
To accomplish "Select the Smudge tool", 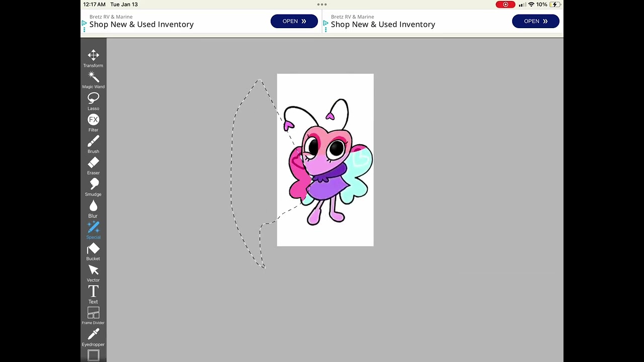I will 93,188.
